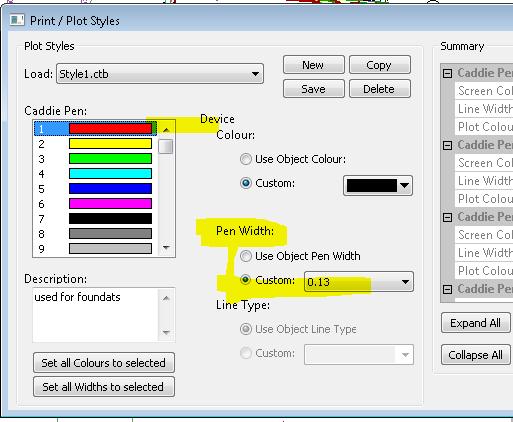
Task: Select Caddie Pen 3 green swatch
Action: [x=110, y=159]
